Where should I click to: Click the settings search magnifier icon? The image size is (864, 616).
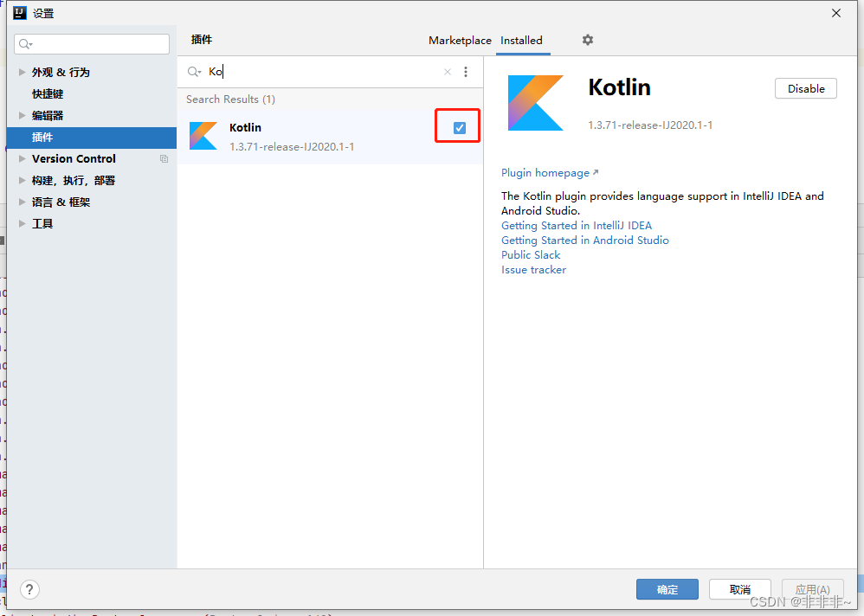click(x=25, y=44)
